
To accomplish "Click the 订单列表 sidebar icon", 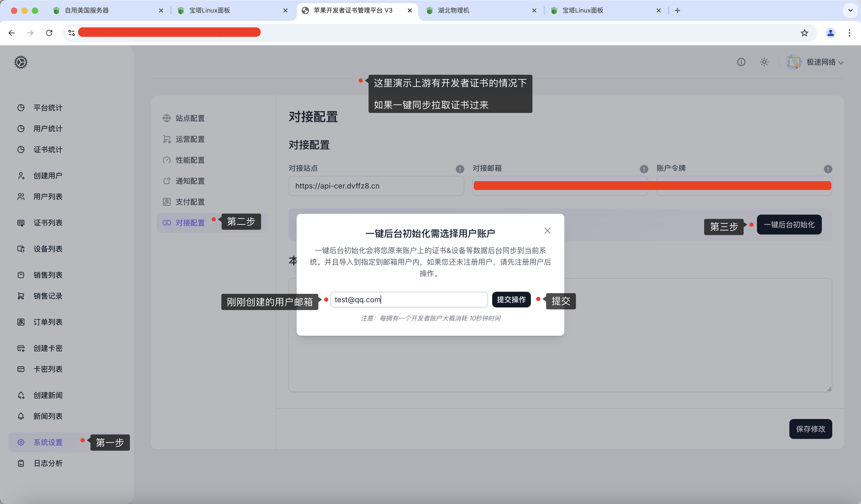I will [x=21, y=322].
